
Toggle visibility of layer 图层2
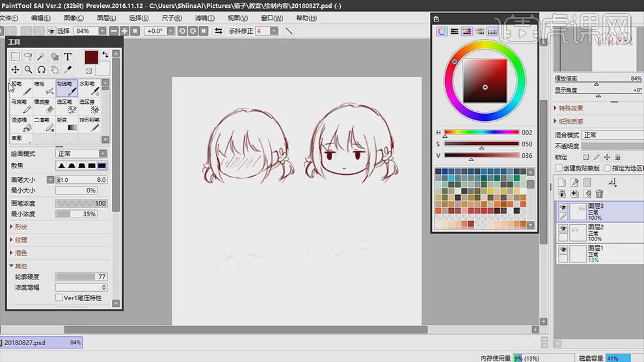point(563,228)
